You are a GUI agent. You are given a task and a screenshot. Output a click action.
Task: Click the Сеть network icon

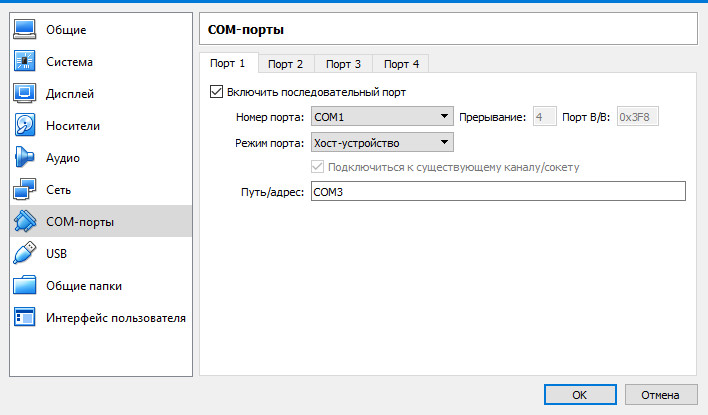pyautogui.click(x=26, y=190)
